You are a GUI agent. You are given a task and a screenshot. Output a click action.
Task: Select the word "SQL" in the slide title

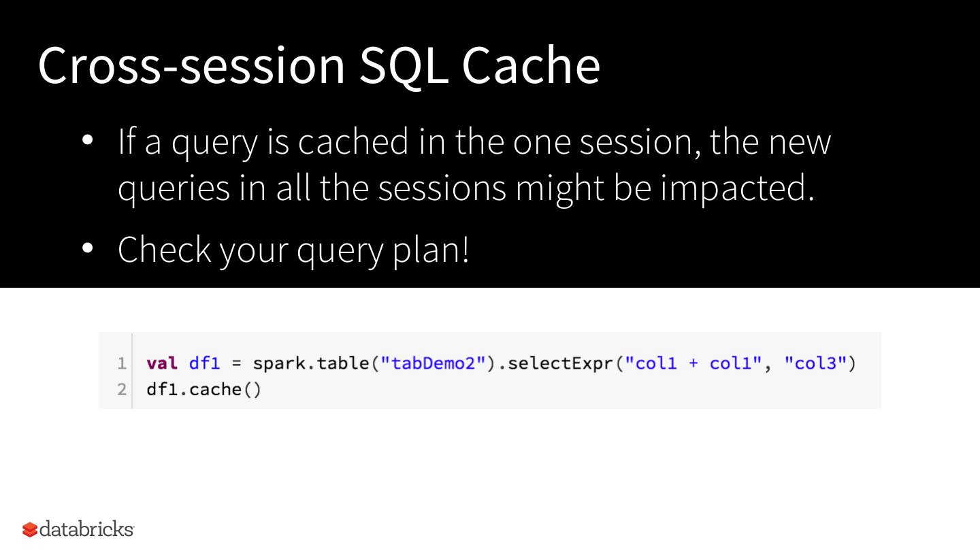(404, 65)
